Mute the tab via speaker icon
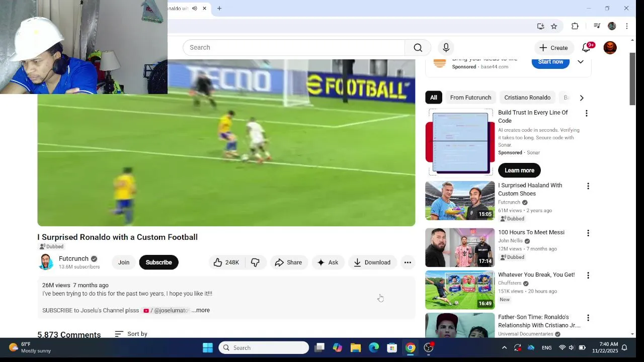The width and height of the screenshot is (644, 362). (x=194, y=8)
